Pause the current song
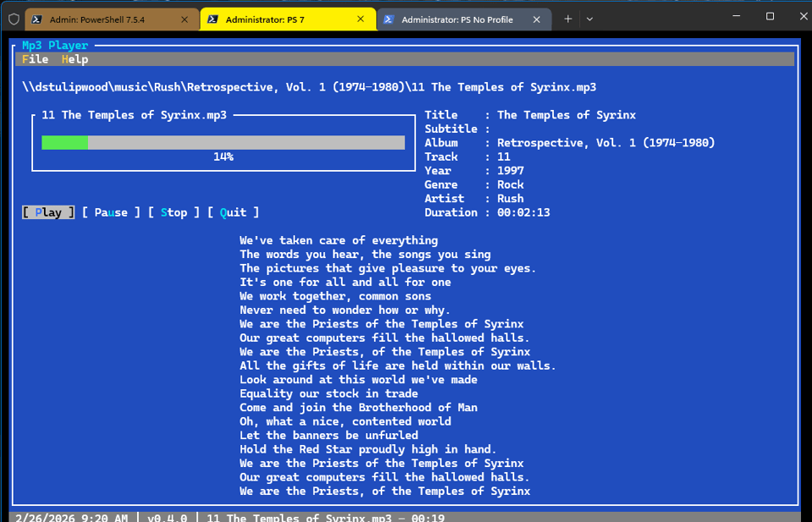Viewport: 812px width, 522px height. (109, 212)
